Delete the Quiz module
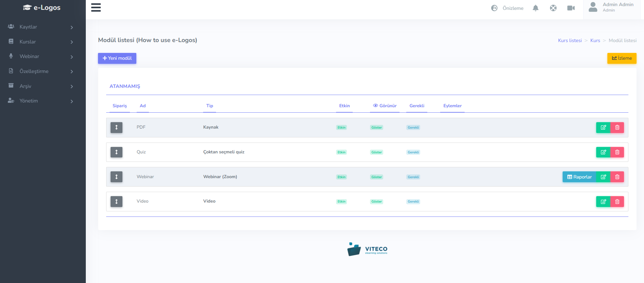The image size is (644, 283). coord(617,152)
